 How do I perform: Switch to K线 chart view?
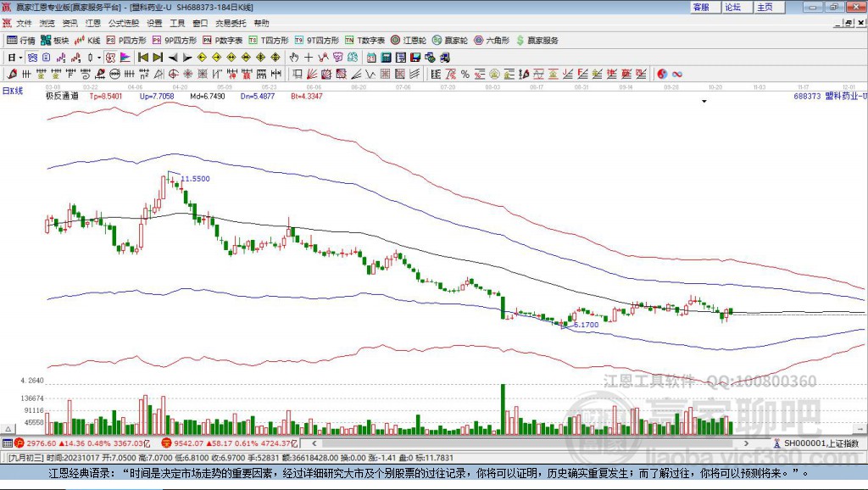coord(87,41)
